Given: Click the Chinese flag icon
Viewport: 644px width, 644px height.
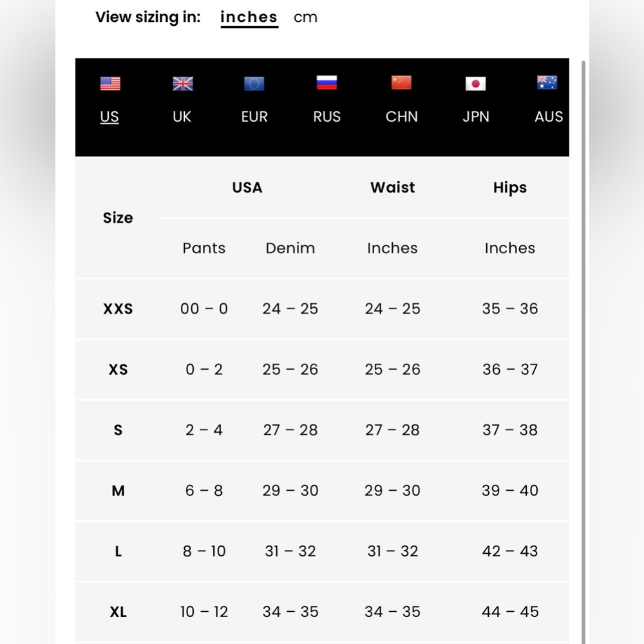Looking at the screenshot, I should point(401,83).
